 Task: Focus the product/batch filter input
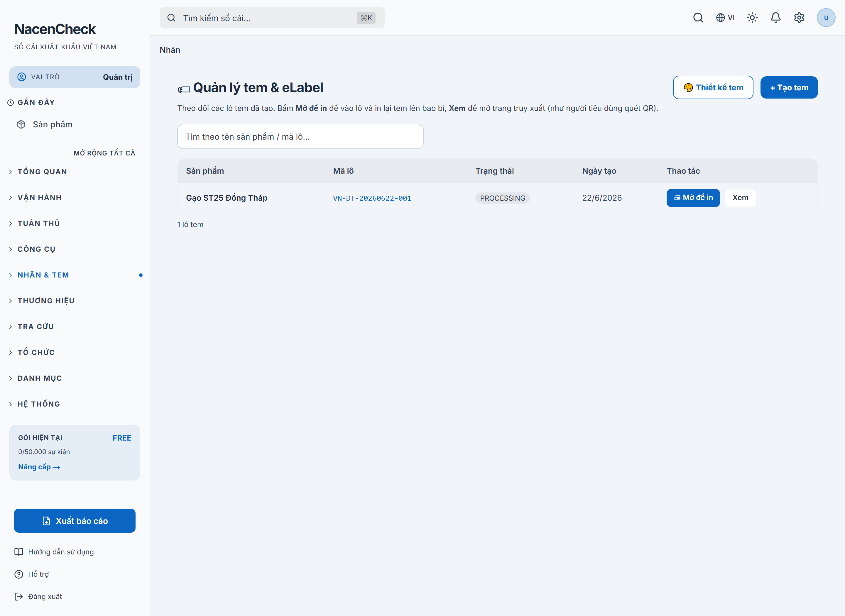(300, 136)
